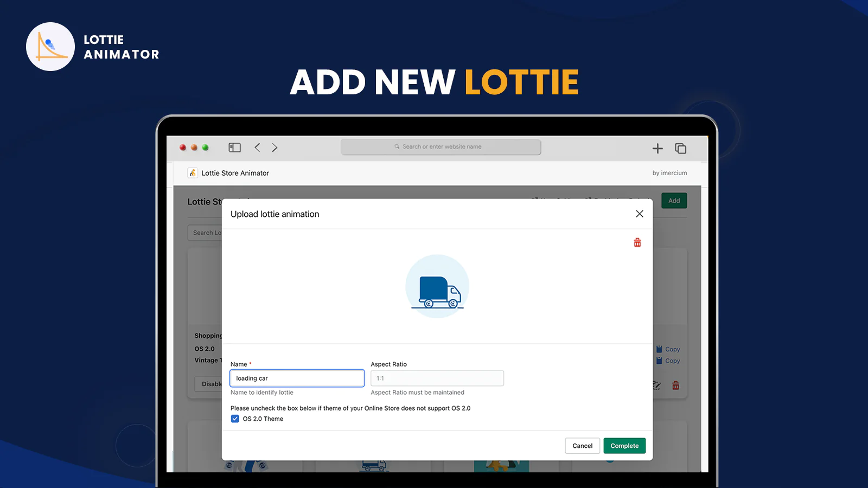Click the clipboard icon in the Vintage row
The image size is (868, 488).
659,361
